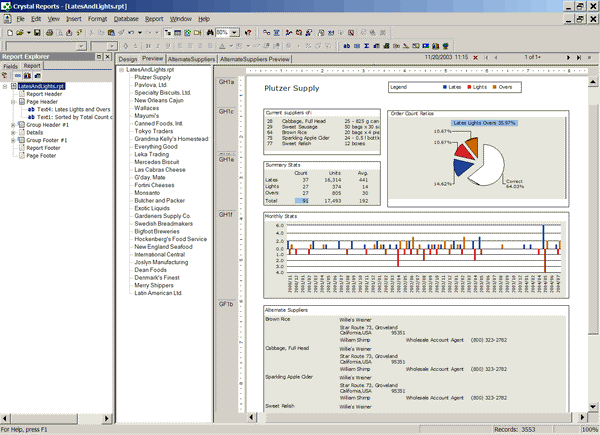Click the Insert Summary sigma icon
600x435 pixels.
tap(367, 46)
